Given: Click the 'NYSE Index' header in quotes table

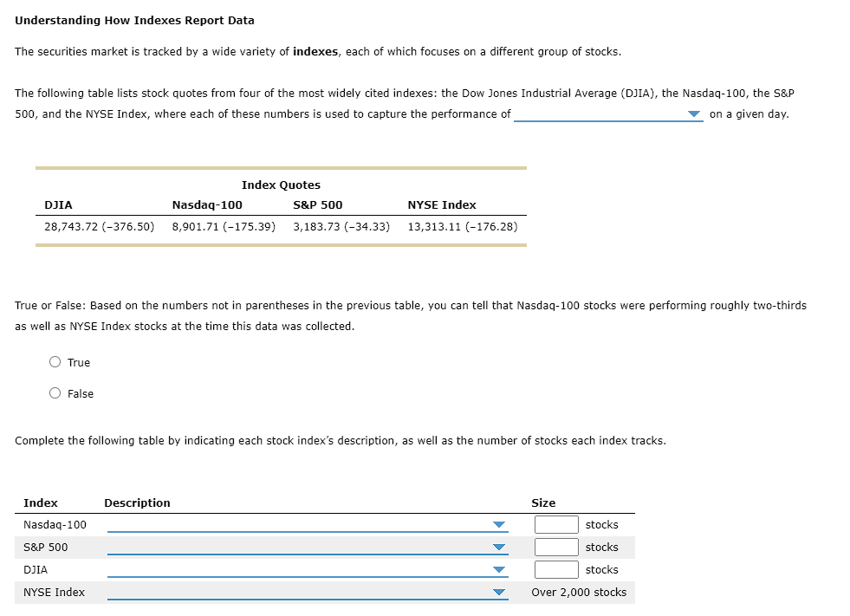Looking at the screenshot, I should (442, 205).
